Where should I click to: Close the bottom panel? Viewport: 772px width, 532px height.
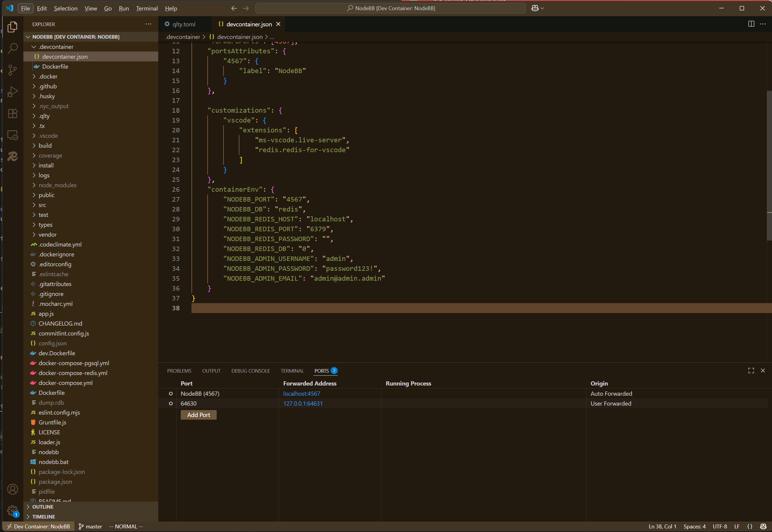pos(763,371)
